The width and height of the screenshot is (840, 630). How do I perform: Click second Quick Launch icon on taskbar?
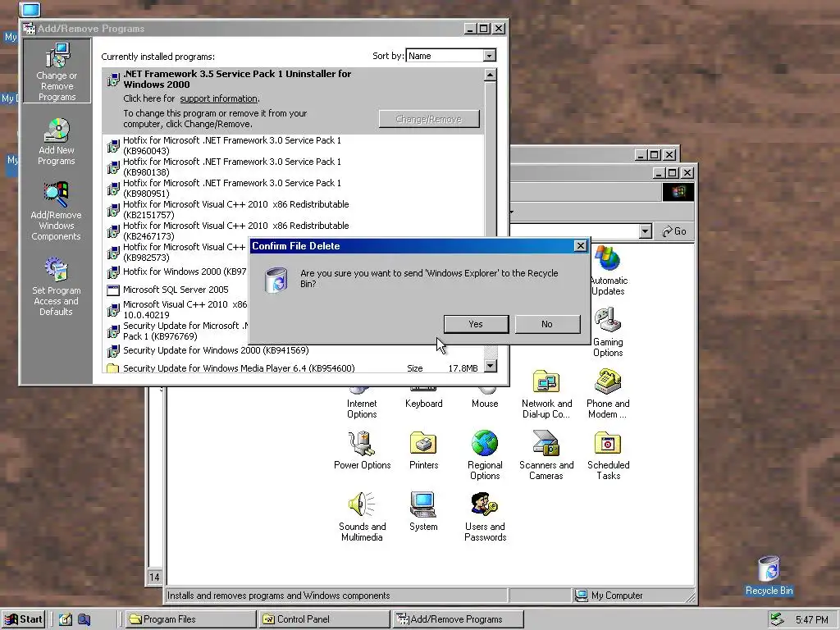point(84,619)
